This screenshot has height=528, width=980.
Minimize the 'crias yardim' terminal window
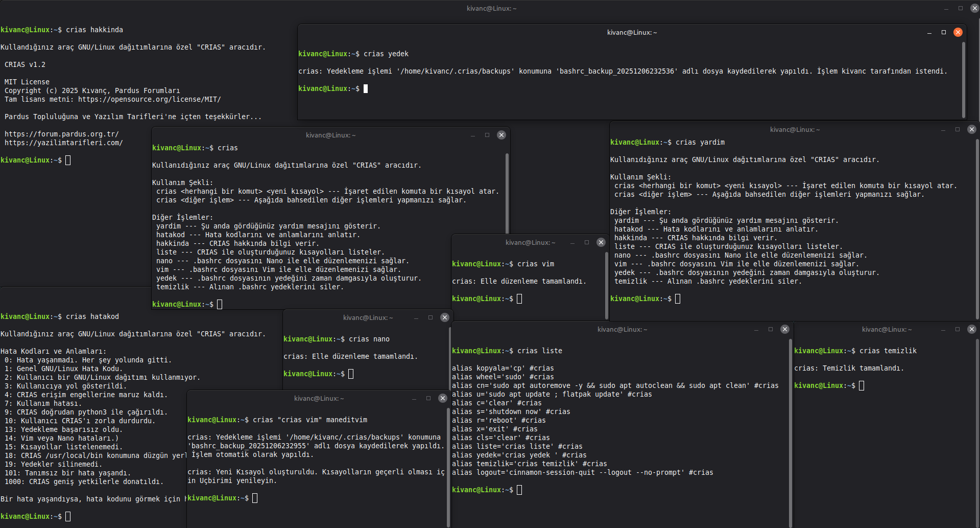[943, 130]
